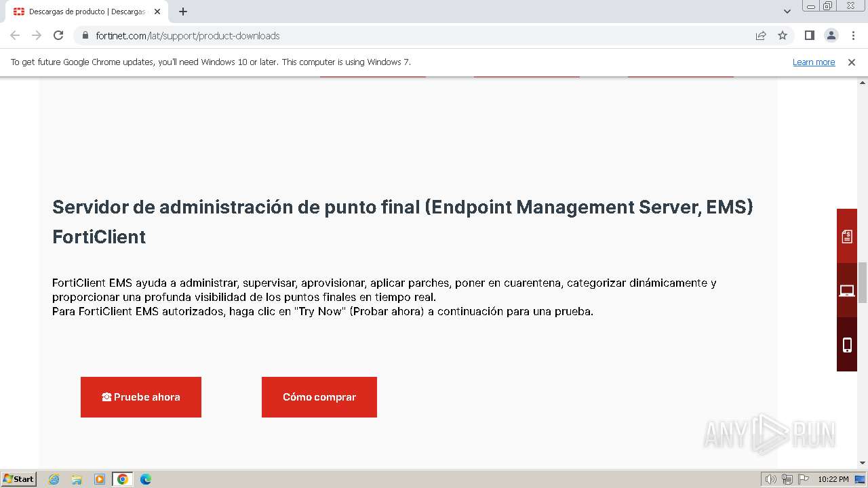Launch Microsoft Edge from taskbar
Image resolution: width=868 pixels, height=488 pixels.
point(146,479)
